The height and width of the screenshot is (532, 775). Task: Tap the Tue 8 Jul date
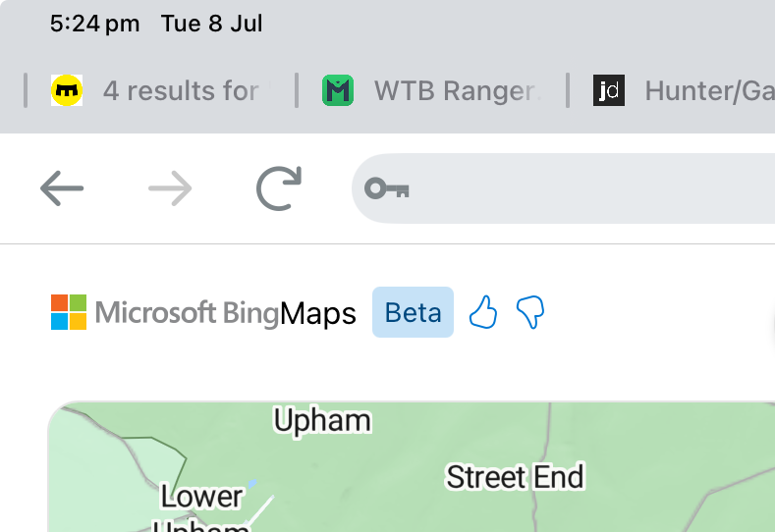[x=212, y=24]
